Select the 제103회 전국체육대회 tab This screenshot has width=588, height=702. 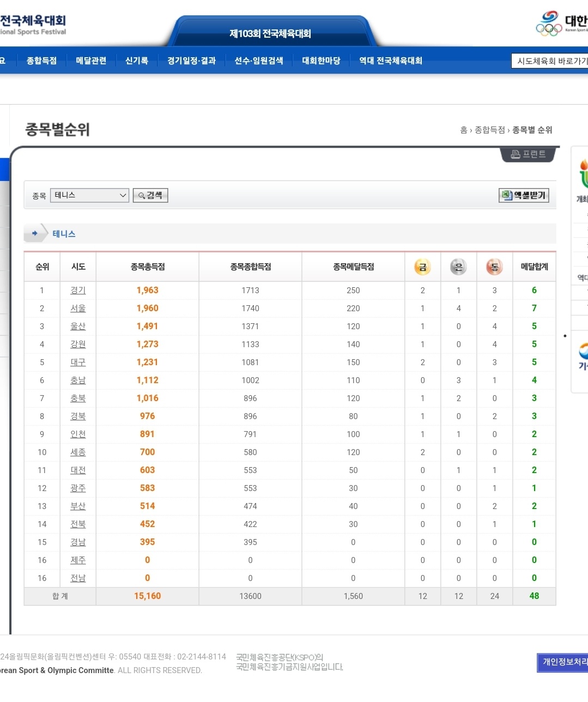[270, 34]
